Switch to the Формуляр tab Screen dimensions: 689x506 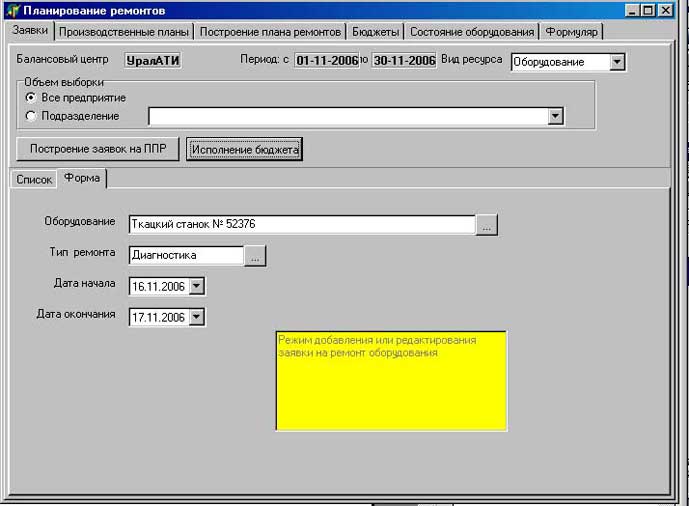click(x=571, y=32)
